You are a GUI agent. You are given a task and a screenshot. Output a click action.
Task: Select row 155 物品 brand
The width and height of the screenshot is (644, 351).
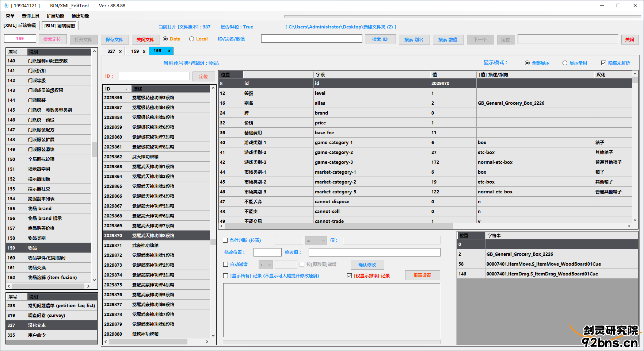49,209
